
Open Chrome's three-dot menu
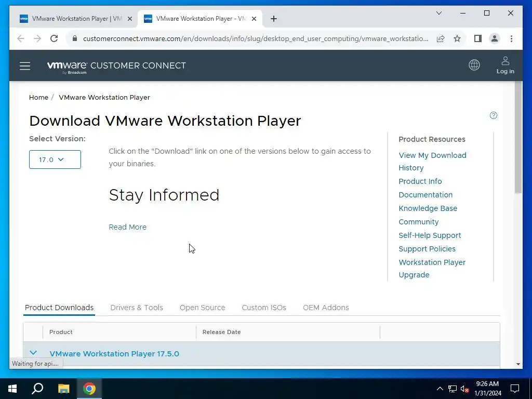tap(511, 38)
